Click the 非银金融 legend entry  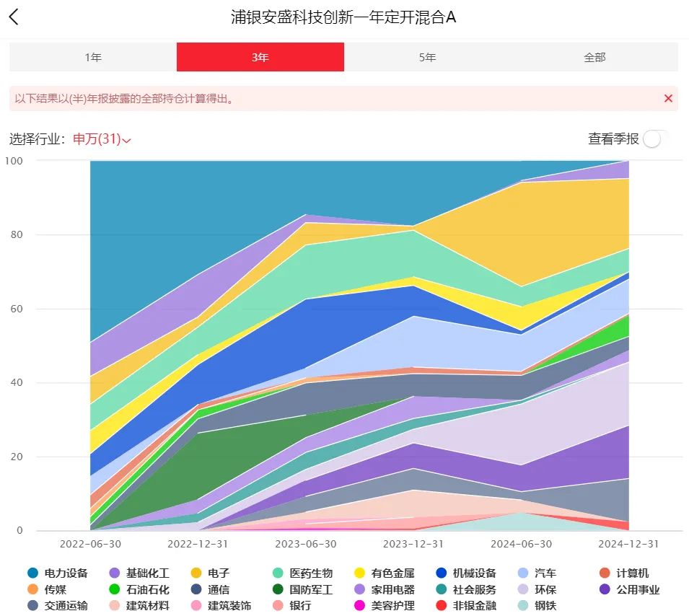coord(466,605)
